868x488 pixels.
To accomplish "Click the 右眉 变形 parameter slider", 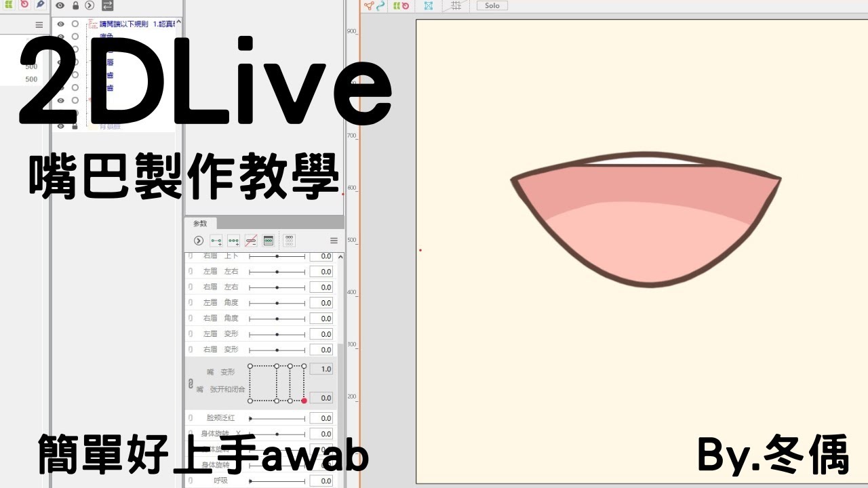I will tap(277, 350).
